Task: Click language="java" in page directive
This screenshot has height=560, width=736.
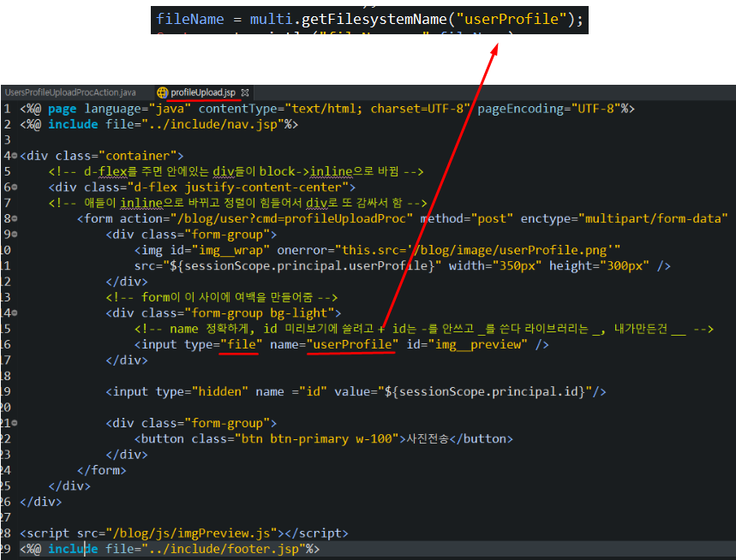Action: click(138, 109)
